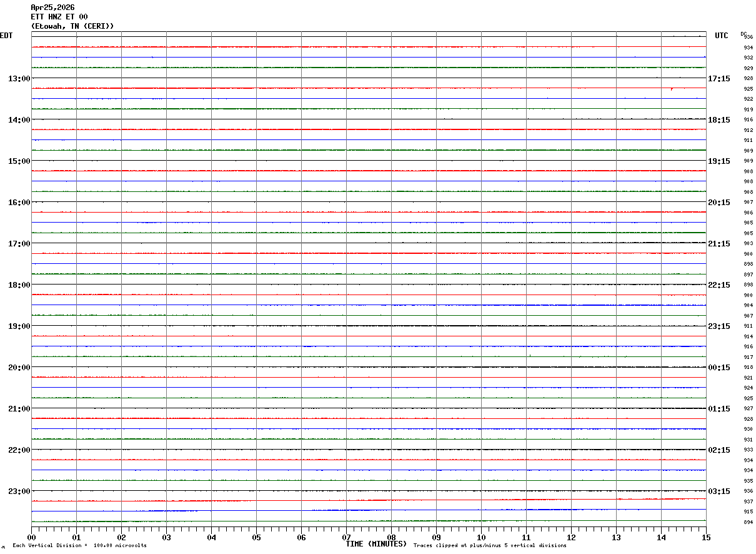Click the 02:15 UTC time label

[719, 450]
